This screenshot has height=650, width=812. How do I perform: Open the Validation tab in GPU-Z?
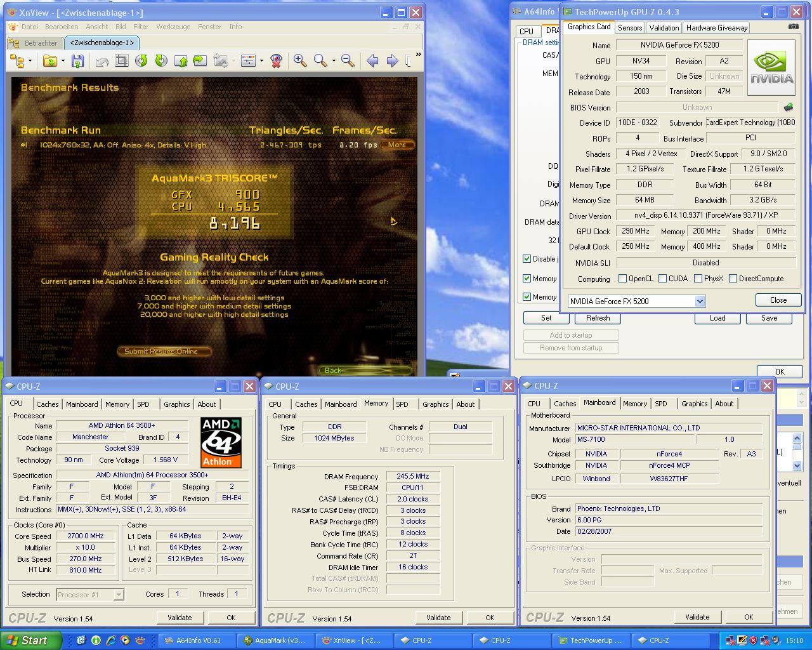coord(664,28)
